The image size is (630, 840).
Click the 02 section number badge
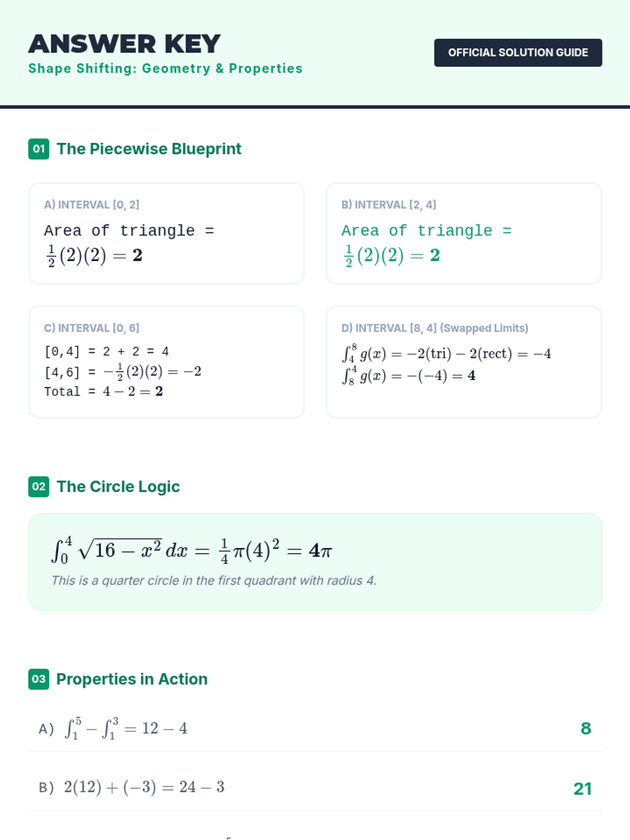(38, 487)
